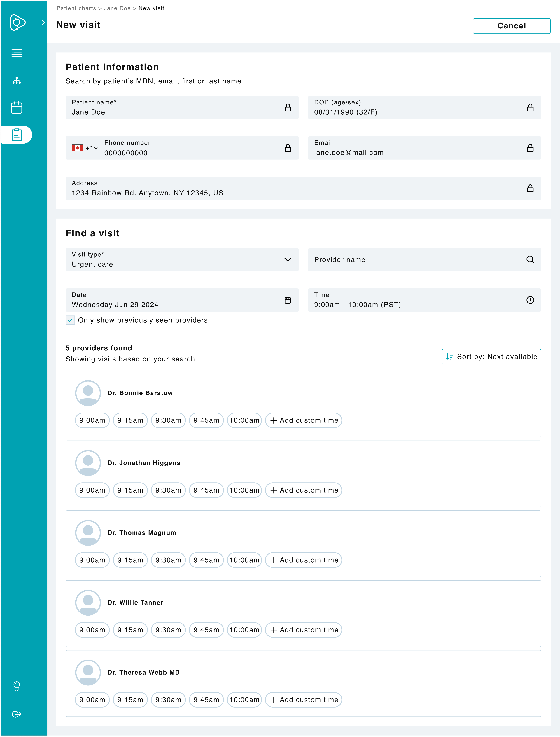Open the Time range picker clock control
Image resolution: width=560 pixels, height=737 pixels.
tap(530, 300)
